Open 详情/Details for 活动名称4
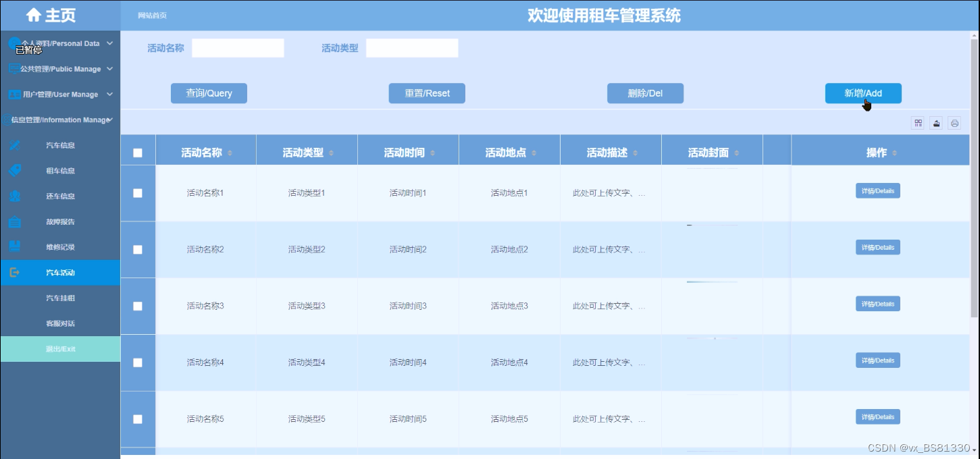This screenshot has width=980, height=459. [877, 360]
